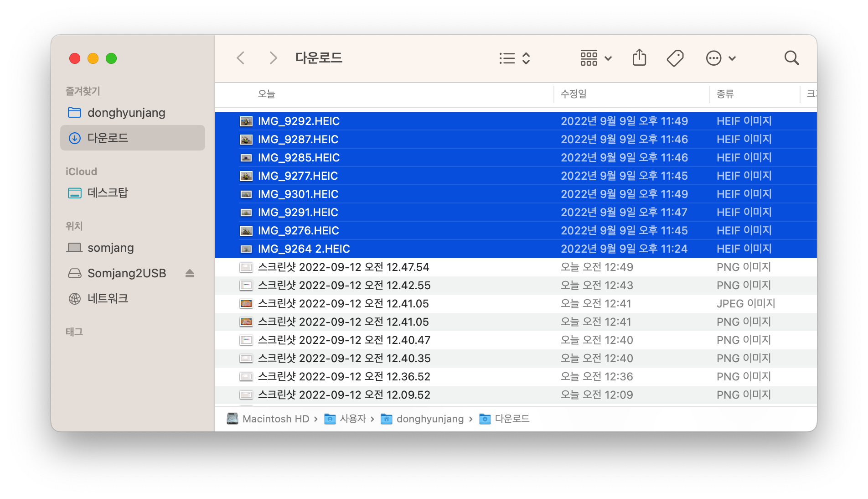This screenshot has height=499, width=868.
Task: Select file IMG_9287.HEIC
Action: click(x=516, y=139)
